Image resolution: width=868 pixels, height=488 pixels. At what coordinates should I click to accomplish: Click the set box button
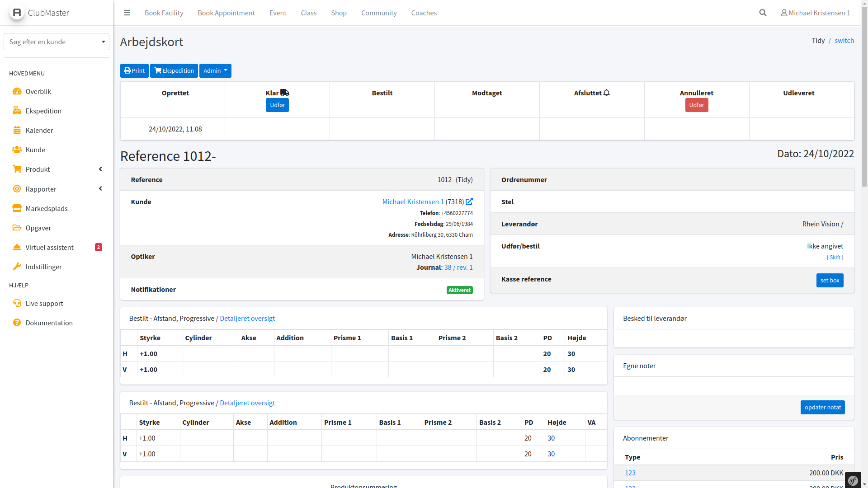coord(830,280)
